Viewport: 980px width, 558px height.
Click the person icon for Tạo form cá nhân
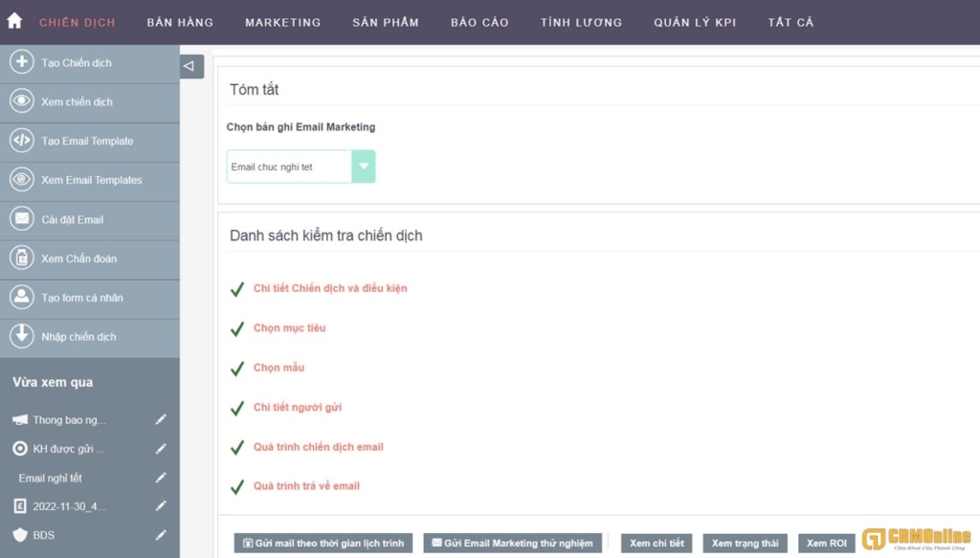[x=21, y=298]
